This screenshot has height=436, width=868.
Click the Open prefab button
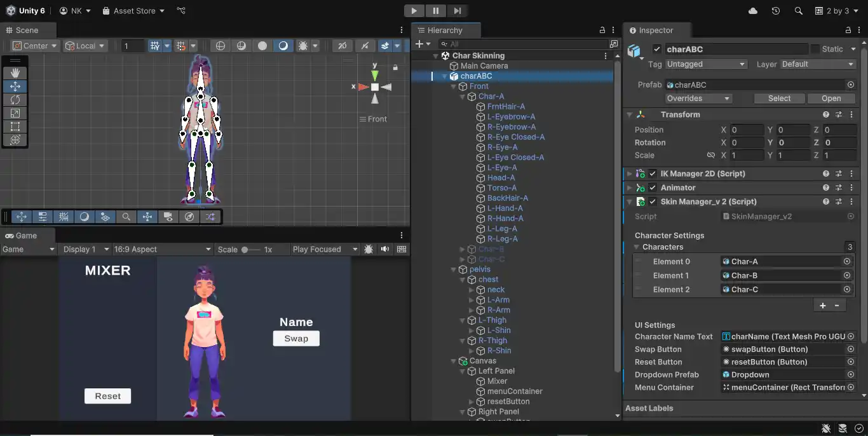pyautogui.click(x=831, y=99)
